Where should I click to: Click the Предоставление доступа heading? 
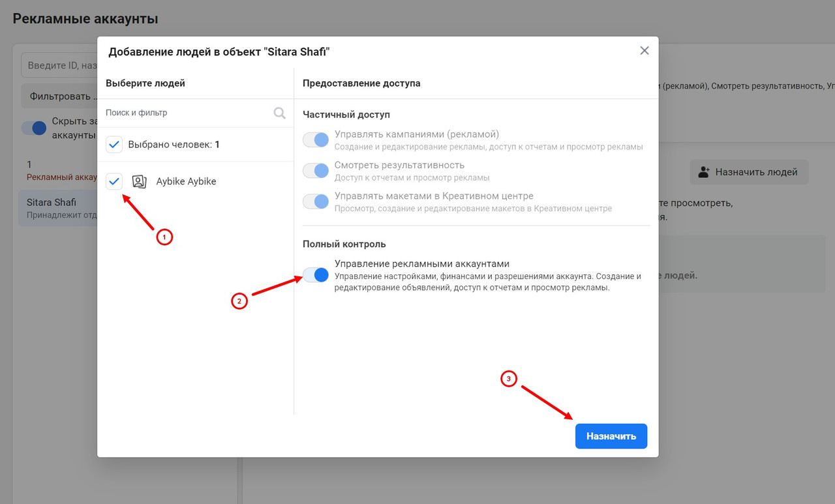(361, 83)
